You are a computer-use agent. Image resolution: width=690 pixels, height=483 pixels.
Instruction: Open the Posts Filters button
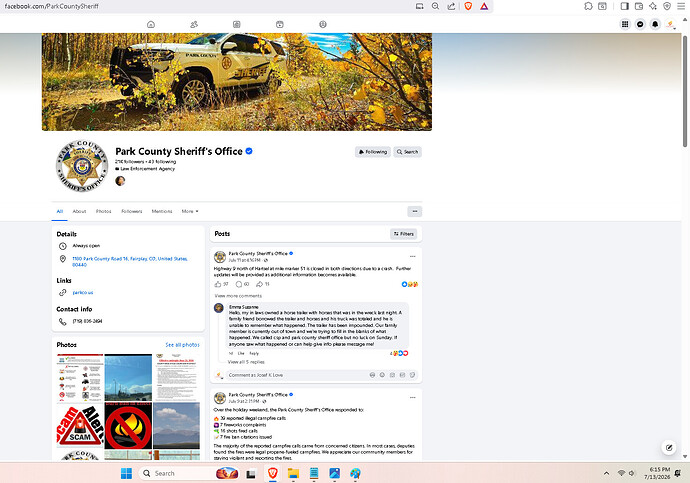403,234
